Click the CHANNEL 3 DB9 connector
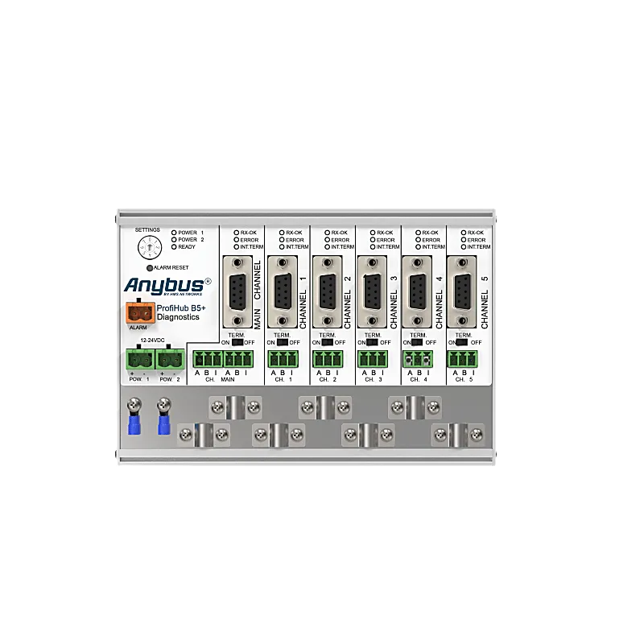This screenshot has height=644, width=644. click(x=372, y=291)
